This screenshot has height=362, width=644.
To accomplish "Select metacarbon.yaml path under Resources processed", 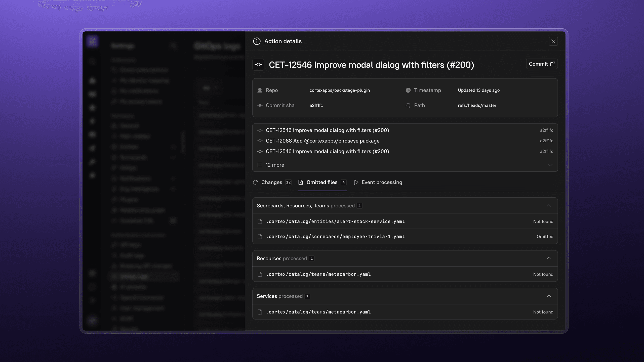I will (x=318, y=274).
